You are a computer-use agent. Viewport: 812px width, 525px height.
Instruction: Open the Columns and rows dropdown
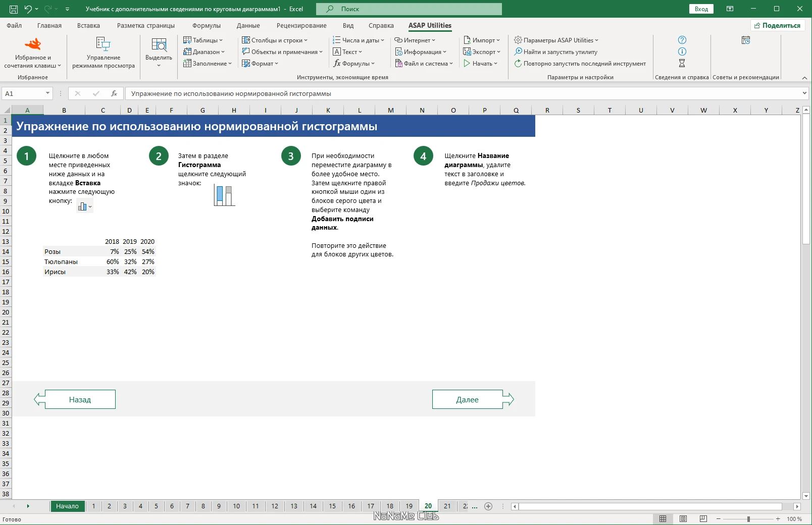(x=275, y=40)
